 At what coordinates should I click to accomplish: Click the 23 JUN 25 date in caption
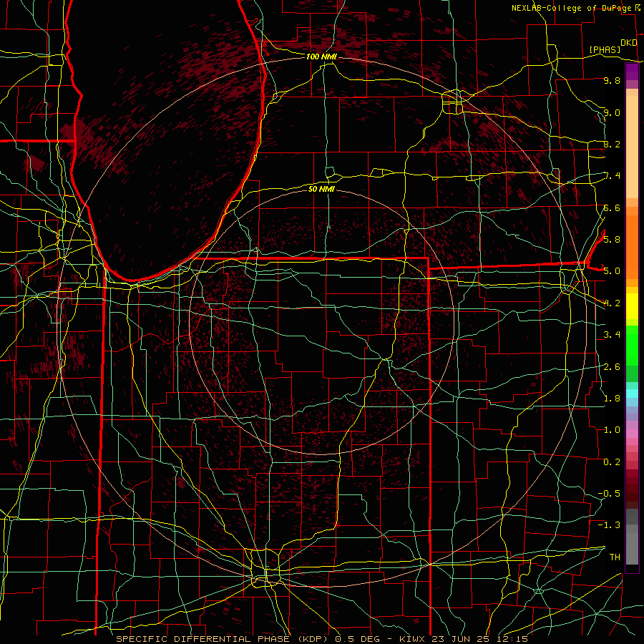tap(460, 639)
